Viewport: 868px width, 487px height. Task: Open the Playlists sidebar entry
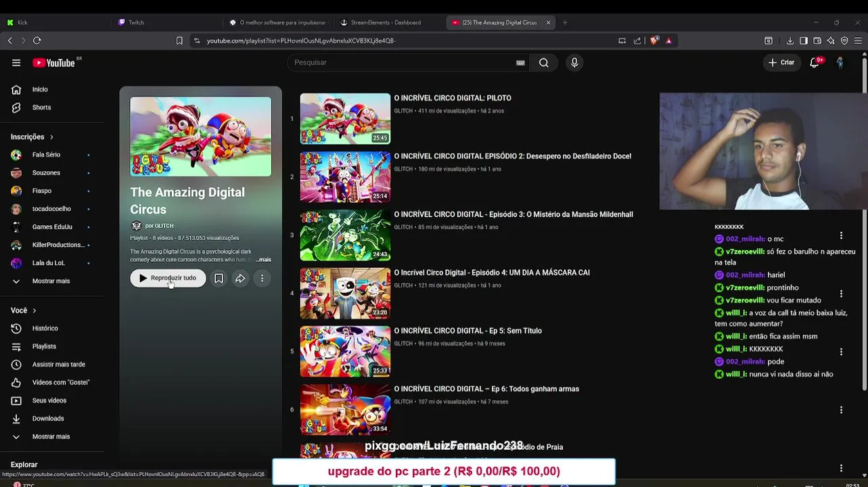click(44, 346)
